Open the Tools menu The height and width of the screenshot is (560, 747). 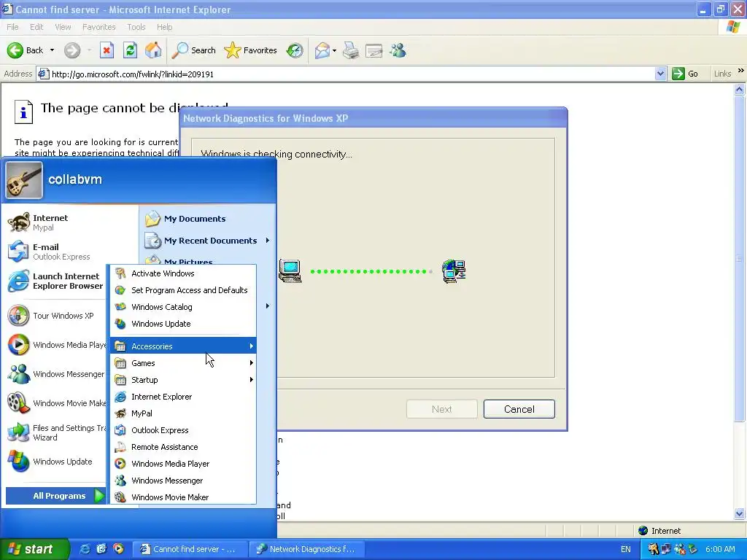coord(136,27)
